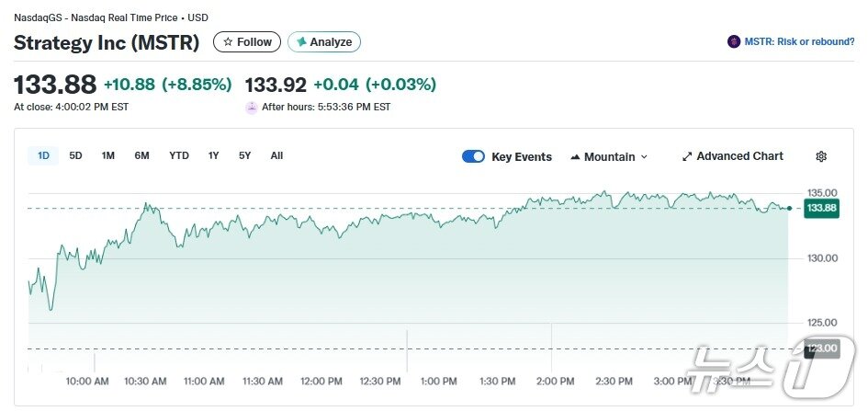Switch to the 5D range tab
868x411 pixels.
point(75,156)
